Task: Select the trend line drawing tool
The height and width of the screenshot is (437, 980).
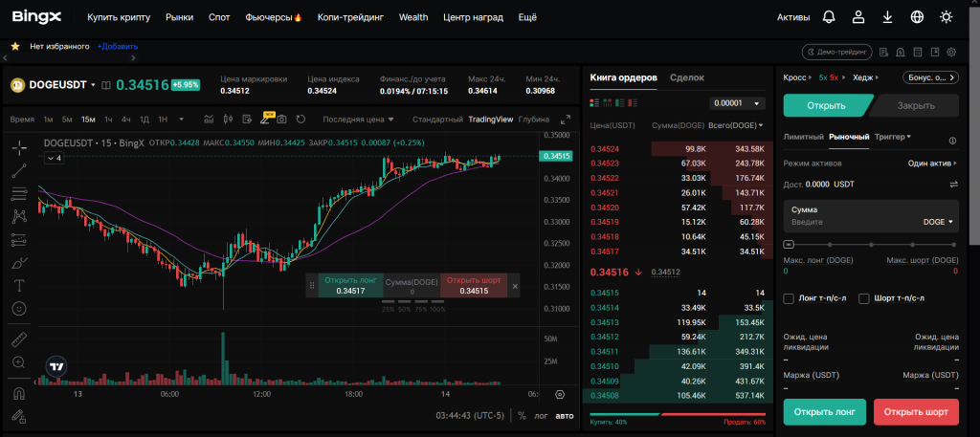Action: (19, 170)
